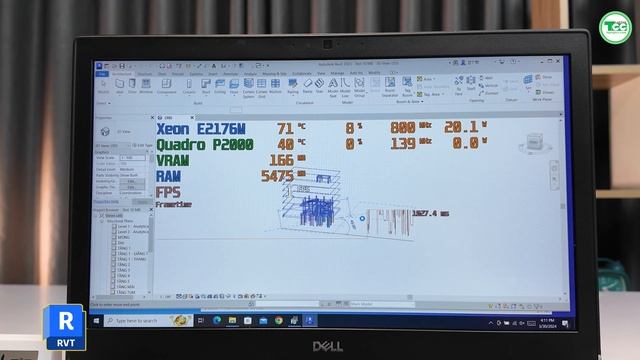640x360 pixels.
Task: Close the Project Browser panel
Action: 151,209
